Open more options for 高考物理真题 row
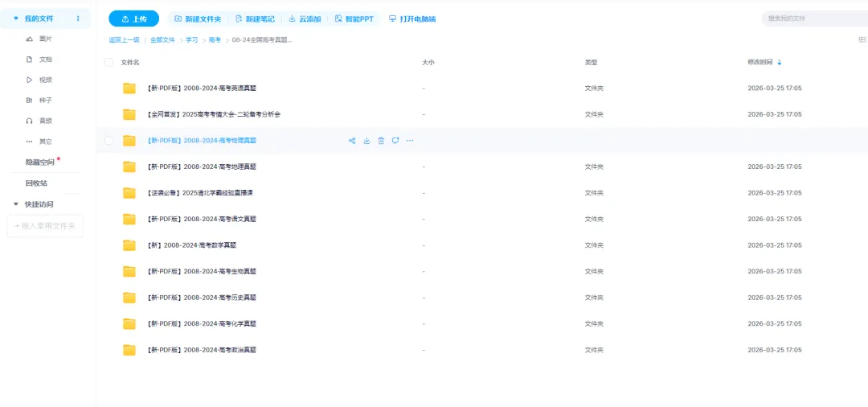The height and width of the screenshot is (407, 868). click(x=410, y=141)
